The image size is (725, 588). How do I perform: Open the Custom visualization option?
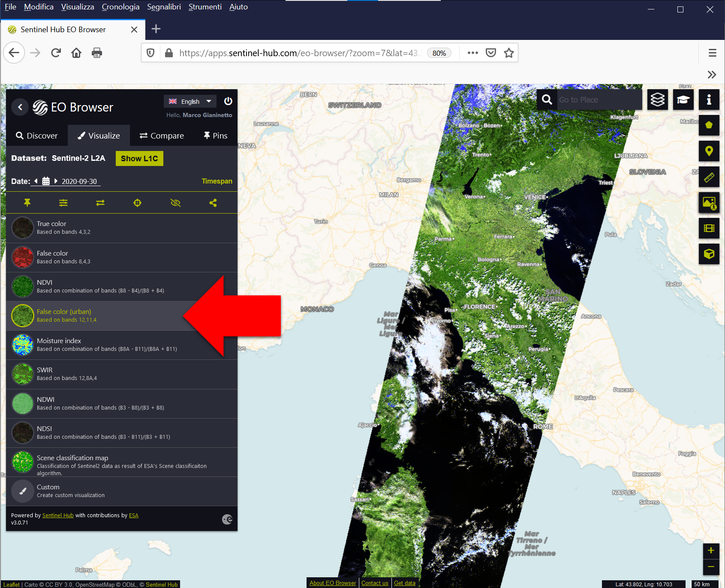point(122,491)
